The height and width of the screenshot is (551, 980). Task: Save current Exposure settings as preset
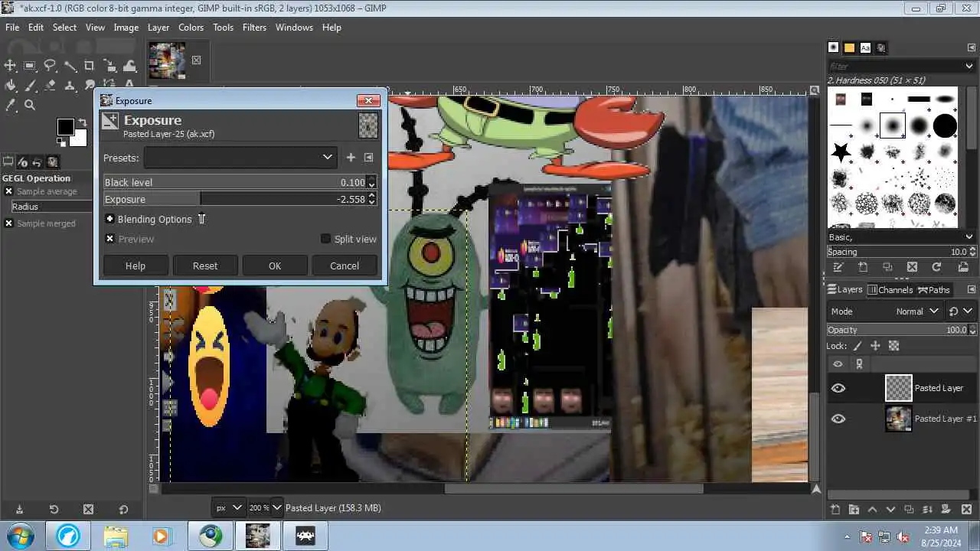[x=351, y=158]
